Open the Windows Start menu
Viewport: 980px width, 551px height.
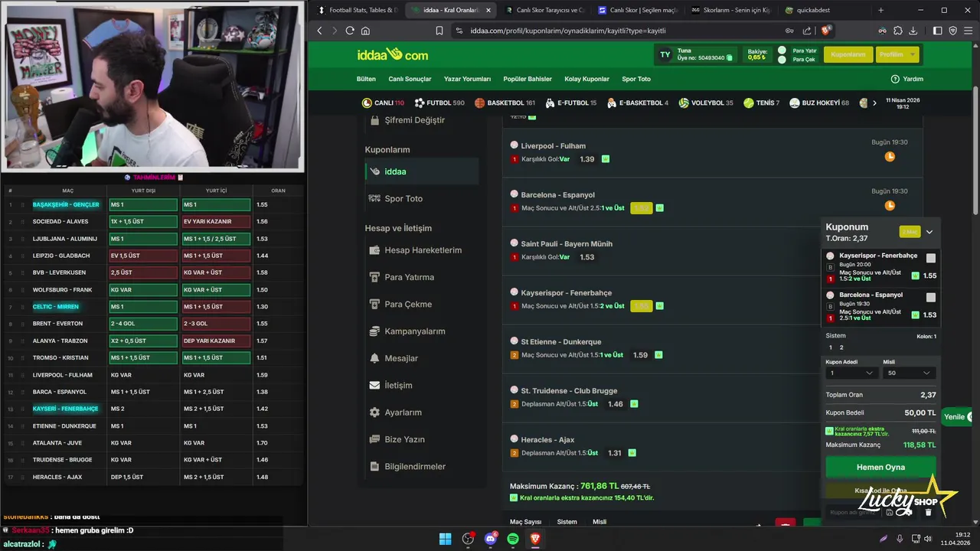[x=445, y=539]
